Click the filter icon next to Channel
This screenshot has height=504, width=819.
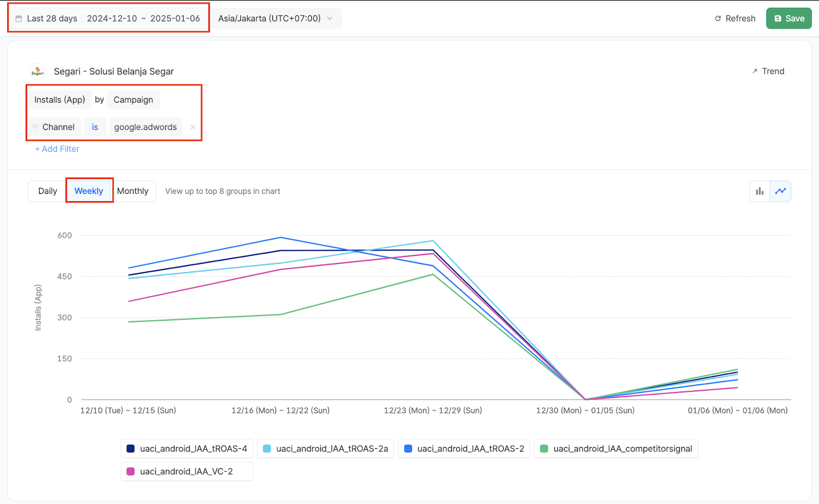35,127
